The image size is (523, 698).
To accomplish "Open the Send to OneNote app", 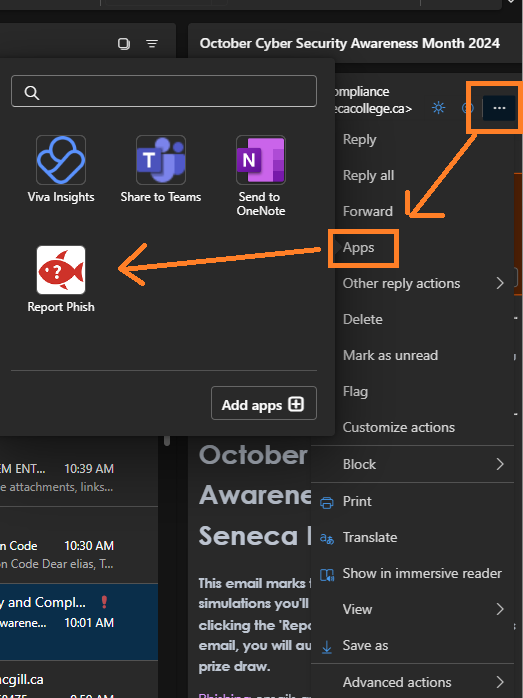I will (261, 176).
